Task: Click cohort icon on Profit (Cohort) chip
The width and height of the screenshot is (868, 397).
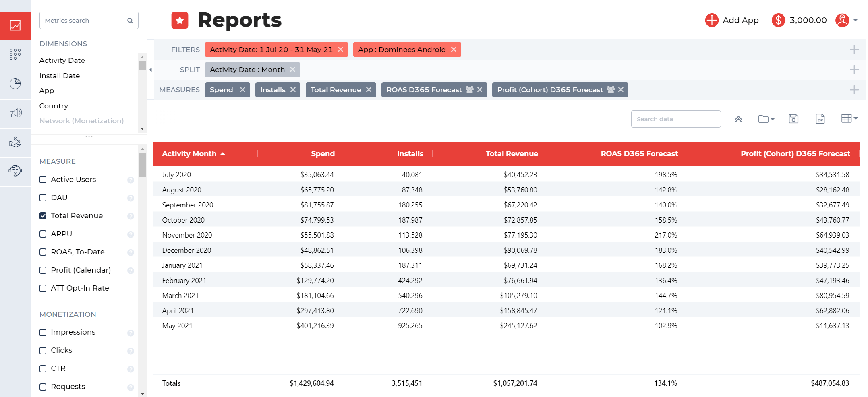Action: pyautogui.click(x=611, y=90)
